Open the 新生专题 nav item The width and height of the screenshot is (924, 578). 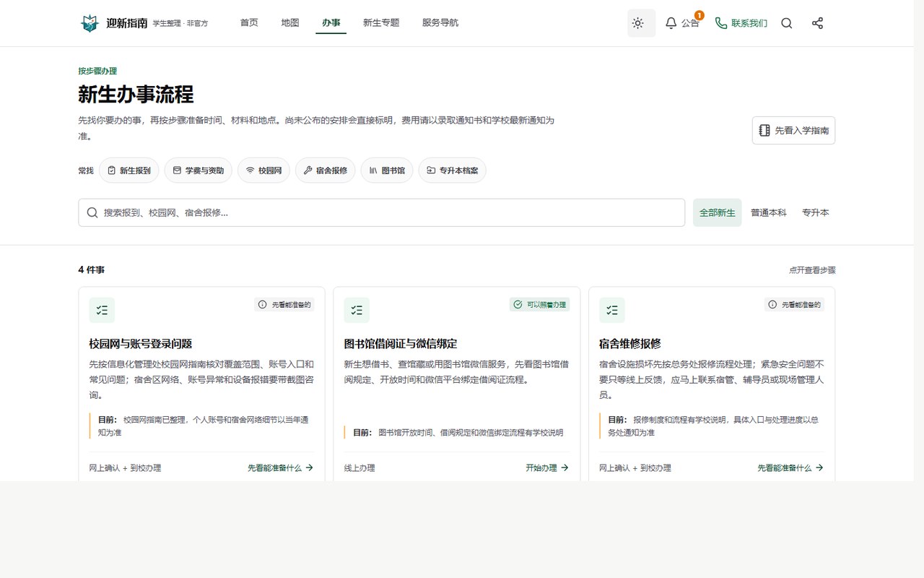coord(381,23)
